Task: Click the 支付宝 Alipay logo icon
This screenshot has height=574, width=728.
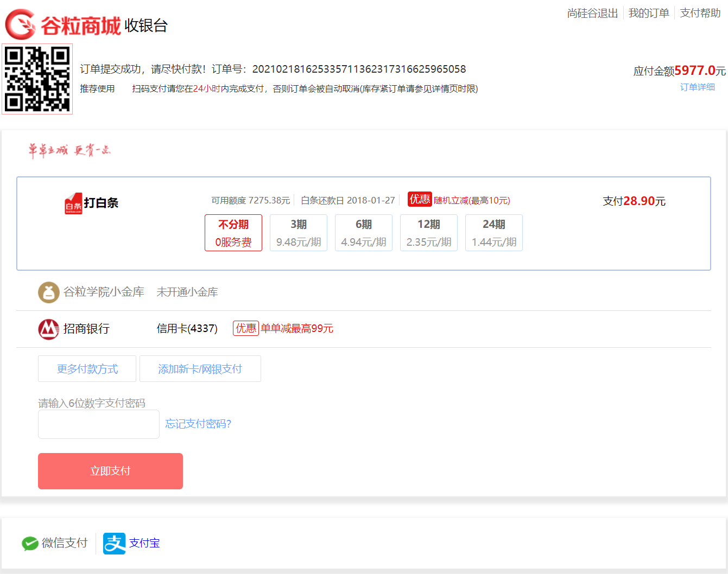Action: (115, 544)
